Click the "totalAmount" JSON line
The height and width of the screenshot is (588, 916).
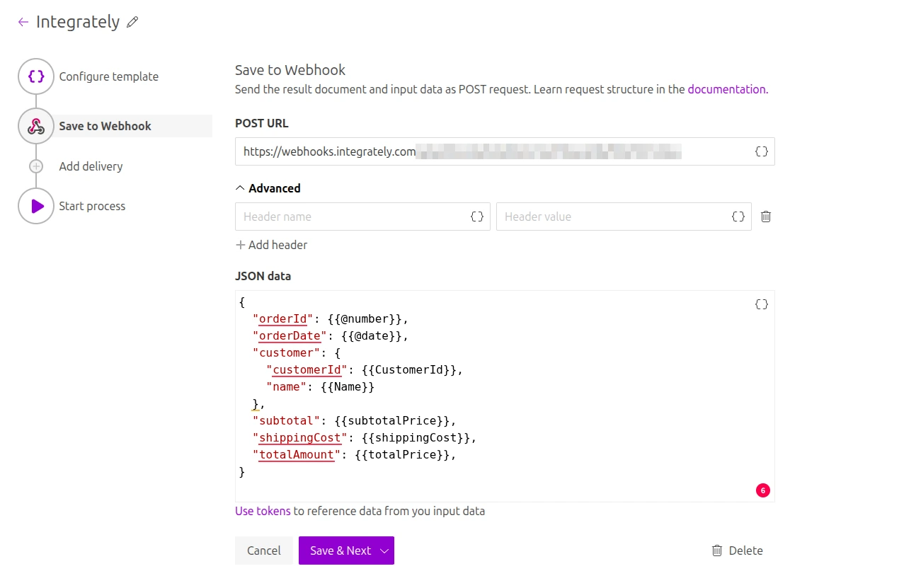tap(354, 455)
